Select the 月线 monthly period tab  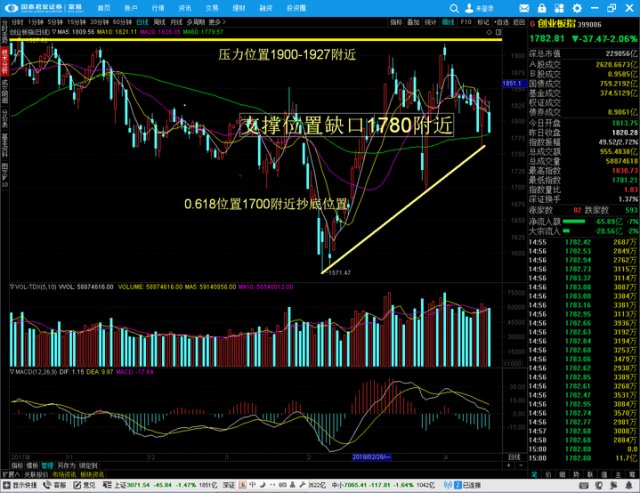pyautogui.click(x=176, y=22)
